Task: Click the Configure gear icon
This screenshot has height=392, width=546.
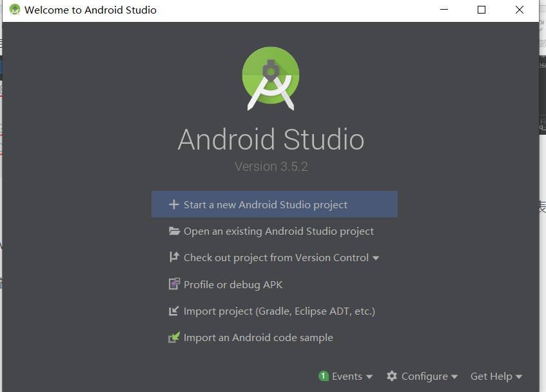Action: point(392,376)
